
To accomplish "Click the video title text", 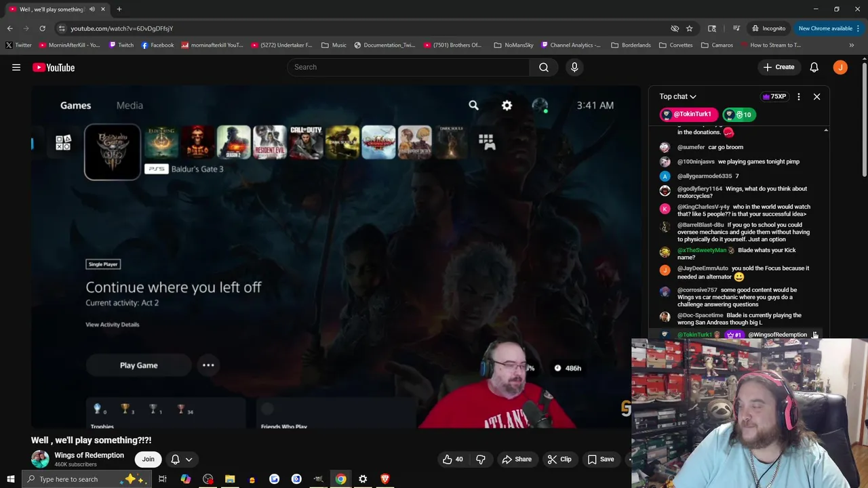I will click(91, 441).
